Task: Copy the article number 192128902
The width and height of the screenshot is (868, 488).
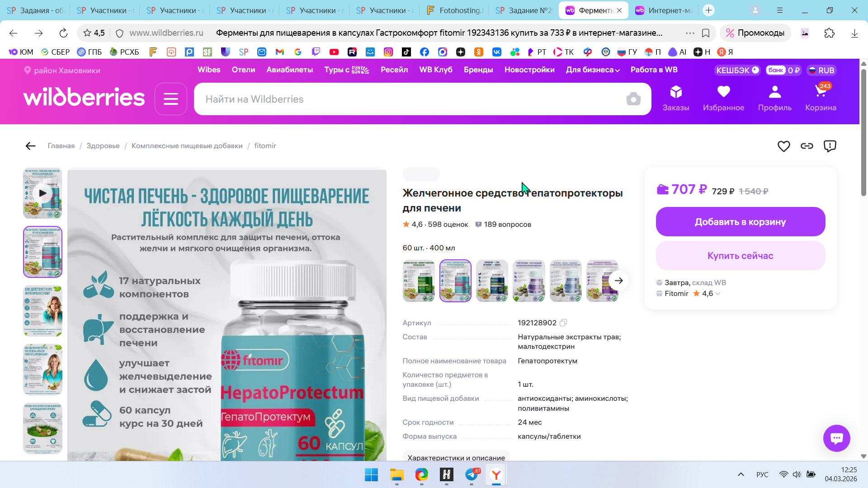Action: [x=563, y=323]
